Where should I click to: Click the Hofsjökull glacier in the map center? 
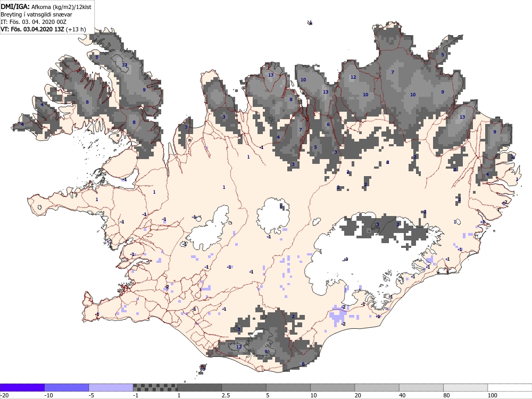273,216
